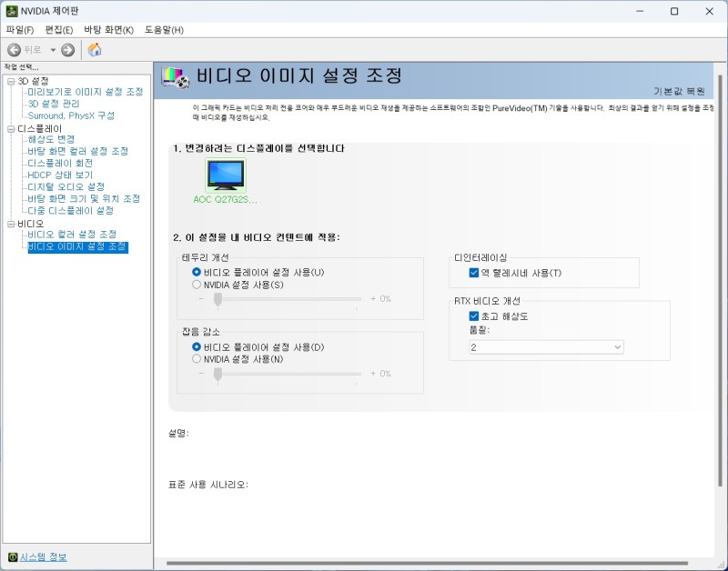This screenshot has height=571, width=728.
Task: Collapse the 비디오 tree node
Action: [11, 224]
